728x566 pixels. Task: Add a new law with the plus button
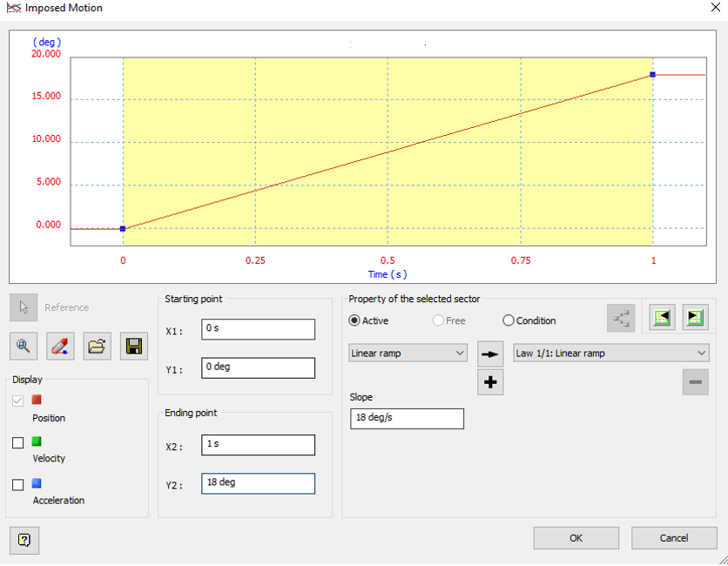coord(490,381)
